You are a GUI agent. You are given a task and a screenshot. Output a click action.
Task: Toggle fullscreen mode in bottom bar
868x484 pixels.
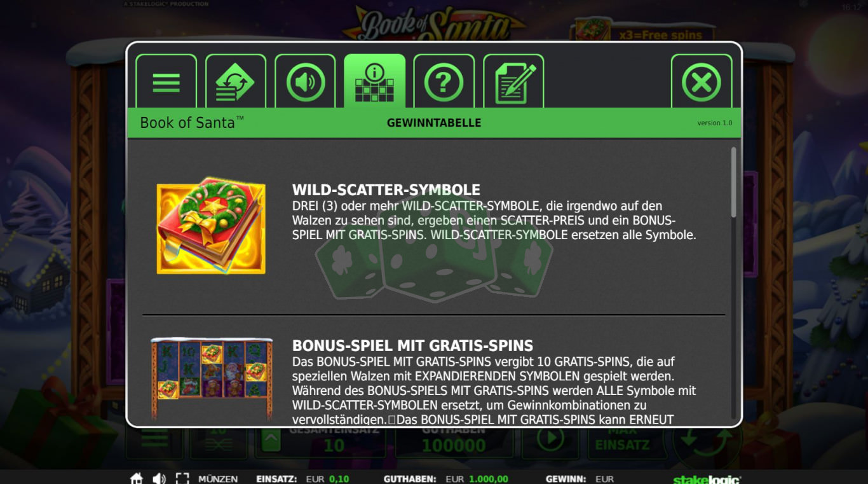[x=182, y=478]
